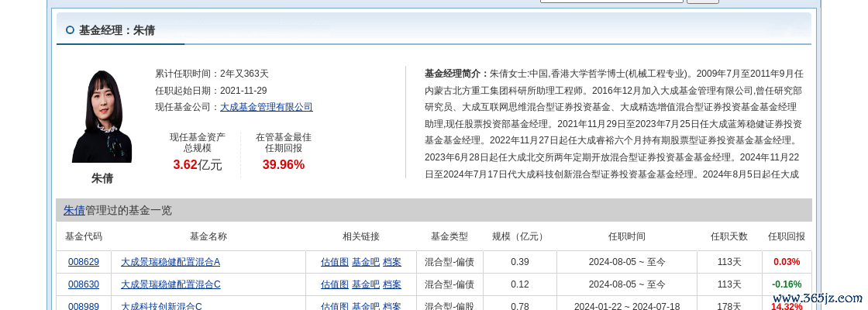Click fund manager 朱倩 portrait photo
This screenshot has height=310, width=868.
coord(102,116)
